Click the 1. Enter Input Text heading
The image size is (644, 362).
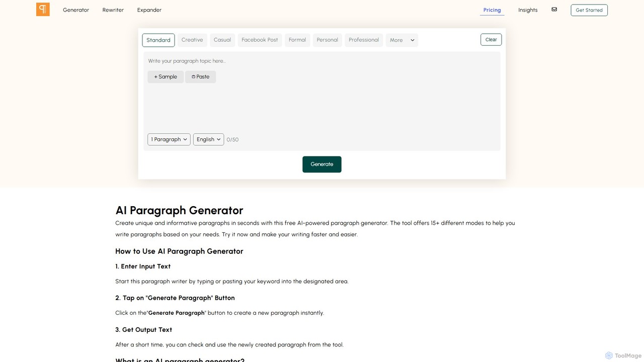(143, 266)
